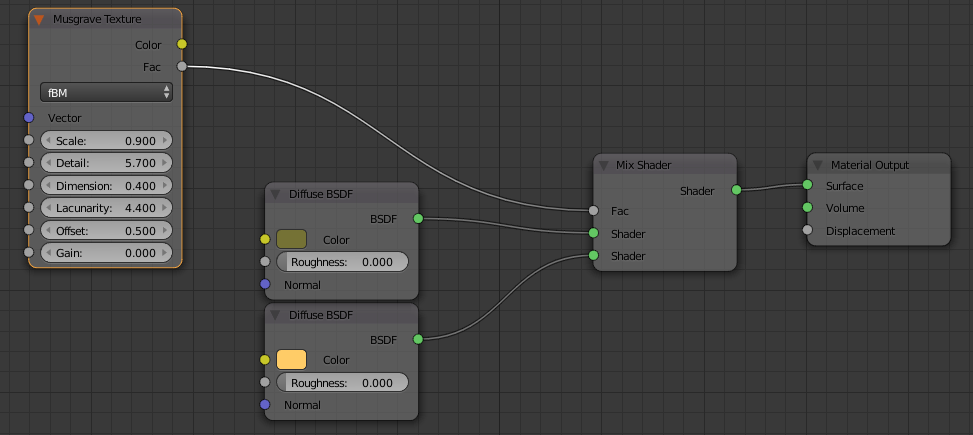Click the Gain input socket

29,253
